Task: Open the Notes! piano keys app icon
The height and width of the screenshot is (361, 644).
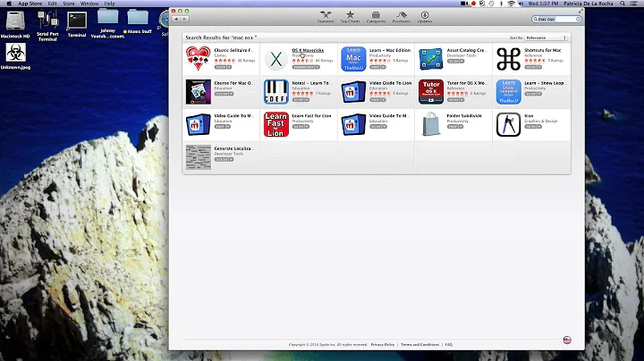Action: pos(276,92)
